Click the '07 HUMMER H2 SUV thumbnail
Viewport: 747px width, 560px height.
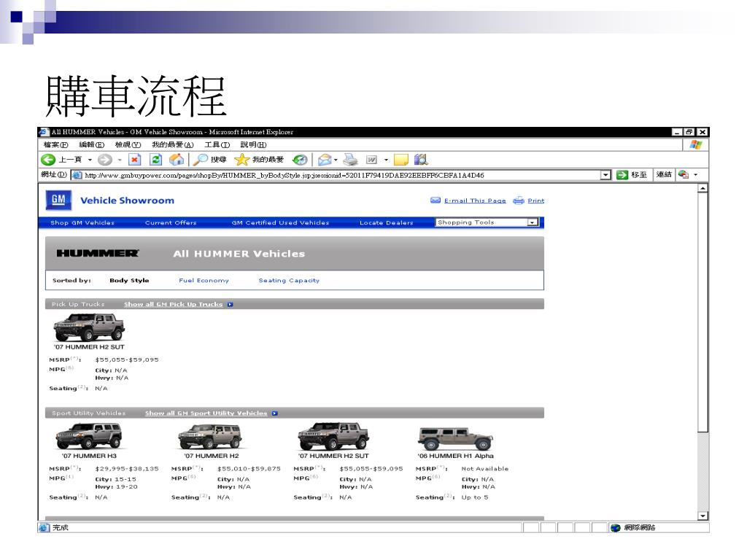[210, 436]
